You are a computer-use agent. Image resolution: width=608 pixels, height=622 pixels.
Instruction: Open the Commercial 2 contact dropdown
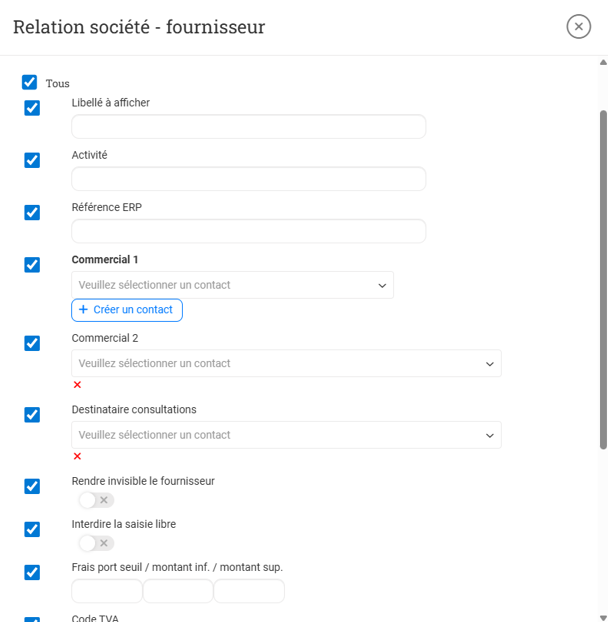click(x=286, y=363)
